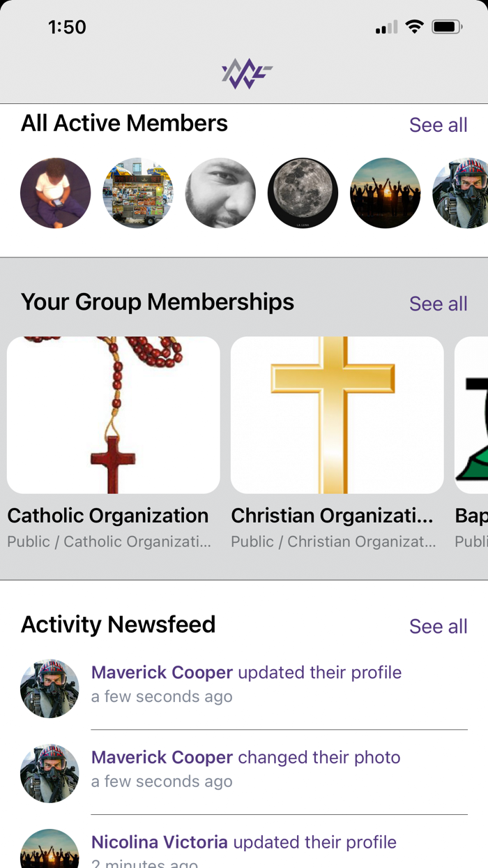Screen dimensions: 488x868
Task: Open Maverick Cooper's newsfeed avatar
Action: click(x=49, y=688)
